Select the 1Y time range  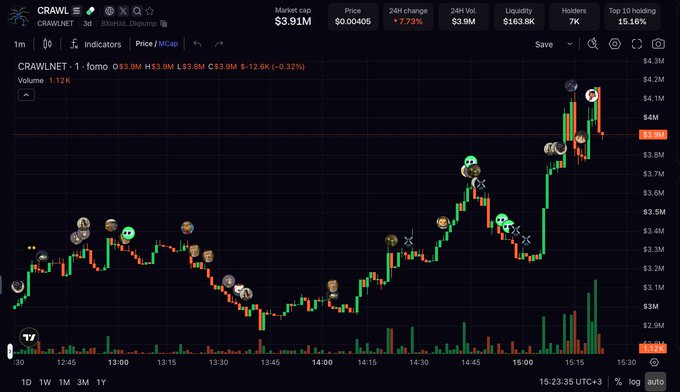101,382
